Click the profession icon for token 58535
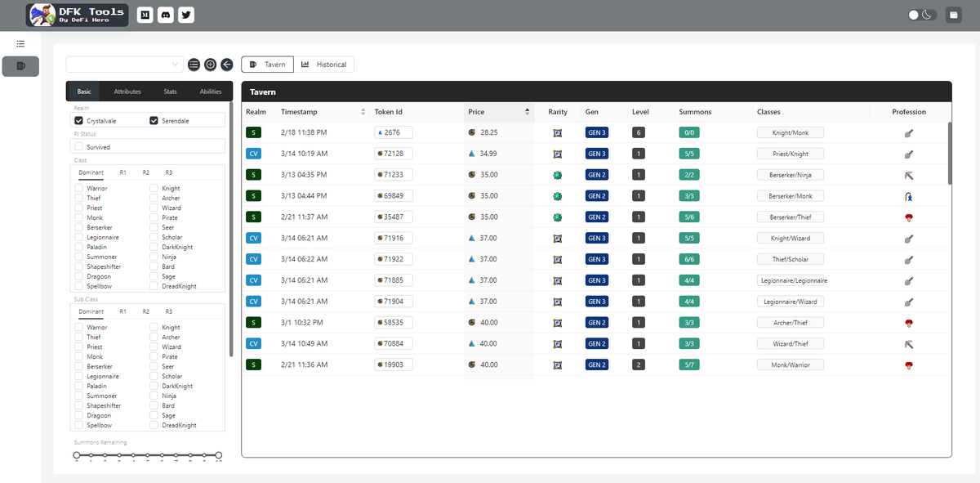 tap(909, 323)
